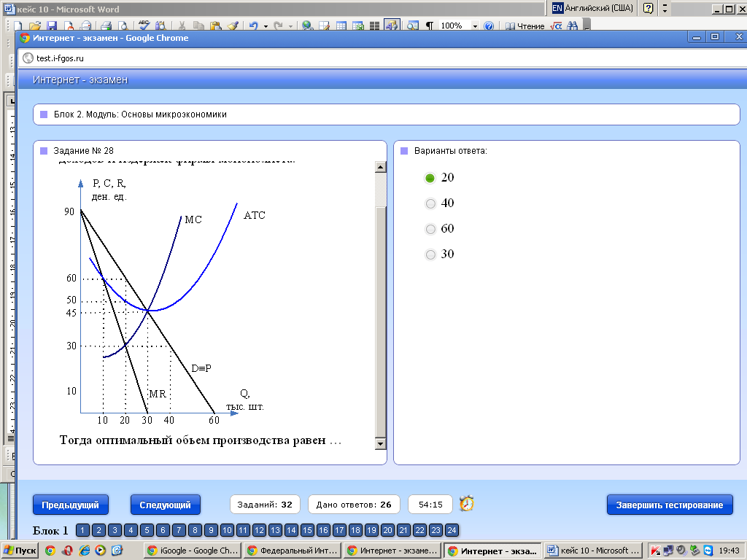Viewport: 747px width, 560px height.
Task: Click the globe icon in Chrome address bar
Action: point(28,58)
